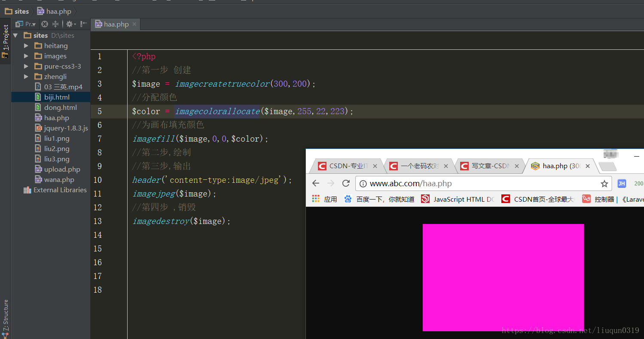The width and height of the screenshot is (644, 339).
Task: Click imagecreatetruecolor in line 3
Action: [222, 84]
